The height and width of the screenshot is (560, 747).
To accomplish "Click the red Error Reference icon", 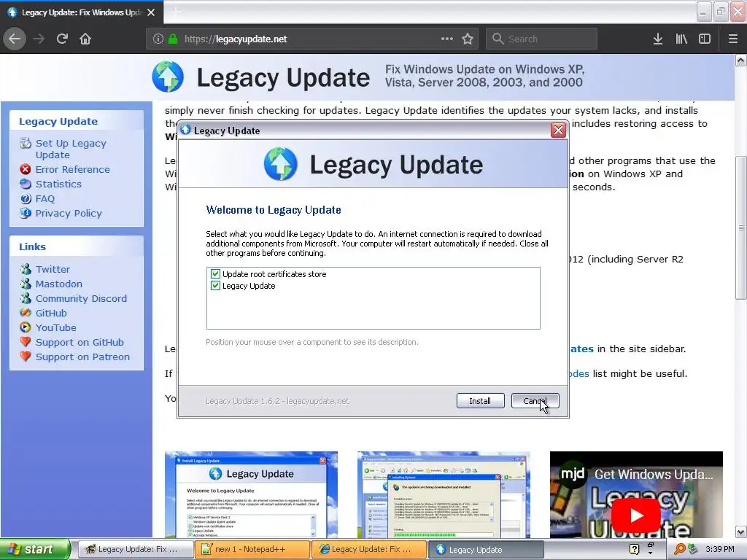I will (x=26, y=169).
